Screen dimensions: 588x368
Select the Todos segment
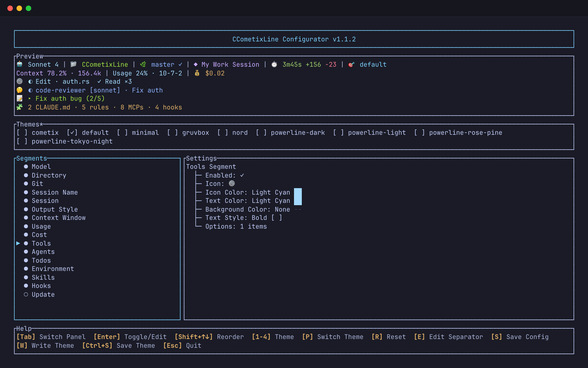41,260
